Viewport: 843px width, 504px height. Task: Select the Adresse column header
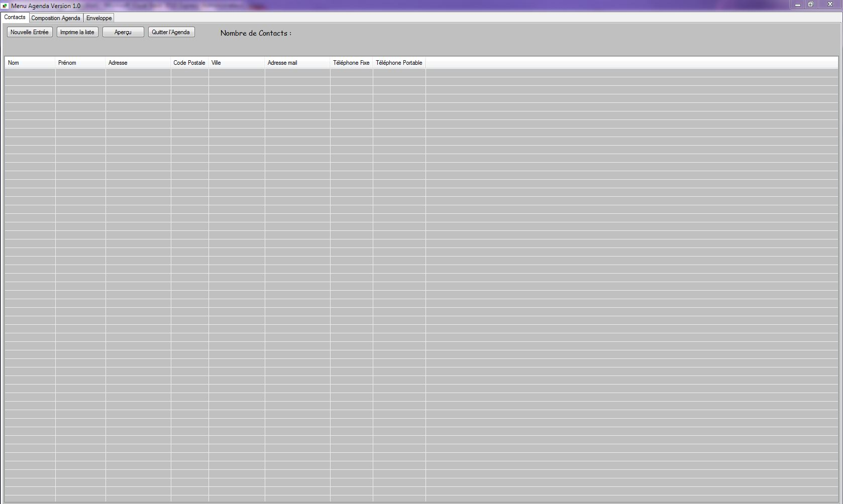(138, 63)
